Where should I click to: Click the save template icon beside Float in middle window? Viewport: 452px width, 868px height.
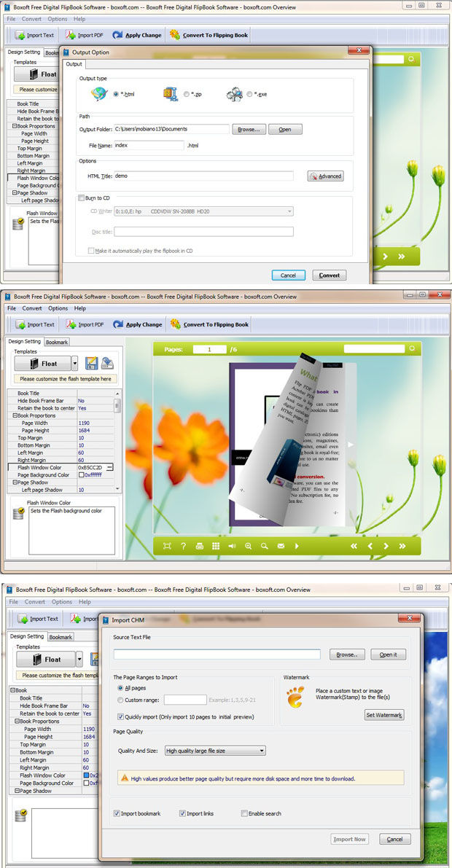pos(91,364)
